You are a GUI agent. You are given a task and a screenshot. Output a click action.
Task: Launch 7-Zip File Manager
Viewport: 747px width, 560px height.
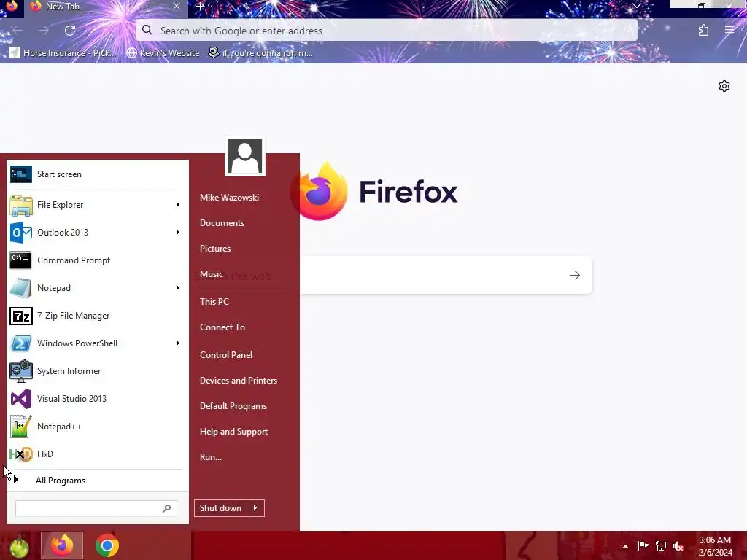(97, 316)
